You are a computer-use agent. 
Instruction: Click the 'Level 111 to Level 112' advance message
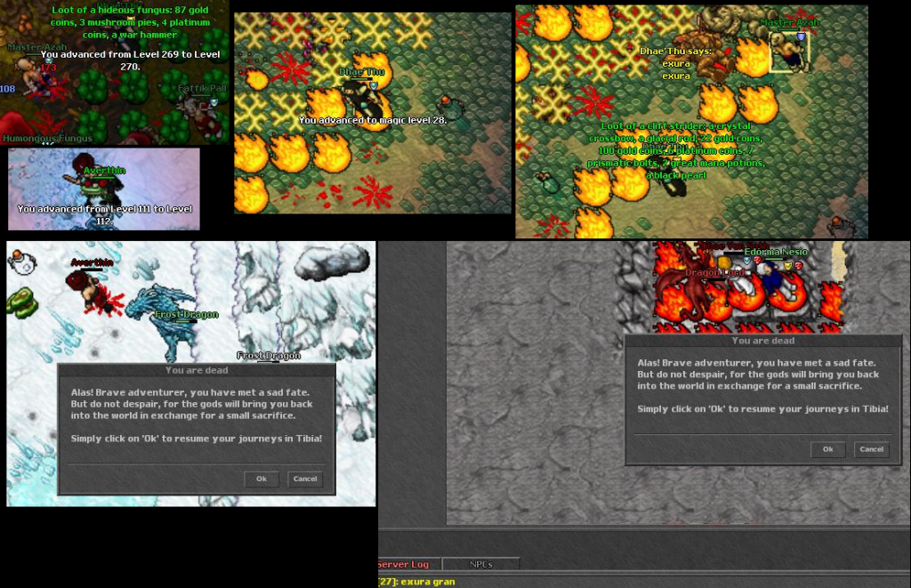pos(105,215)
